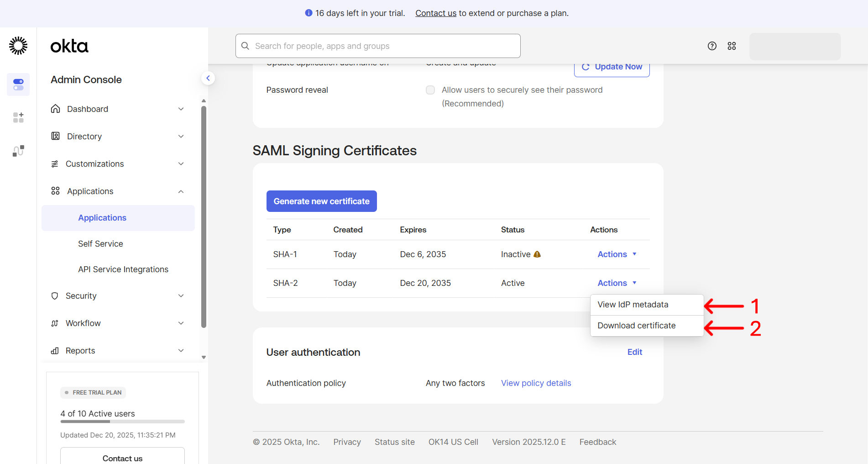
Task: Open the workflow connector rail icon
Action: coord(18,151)
